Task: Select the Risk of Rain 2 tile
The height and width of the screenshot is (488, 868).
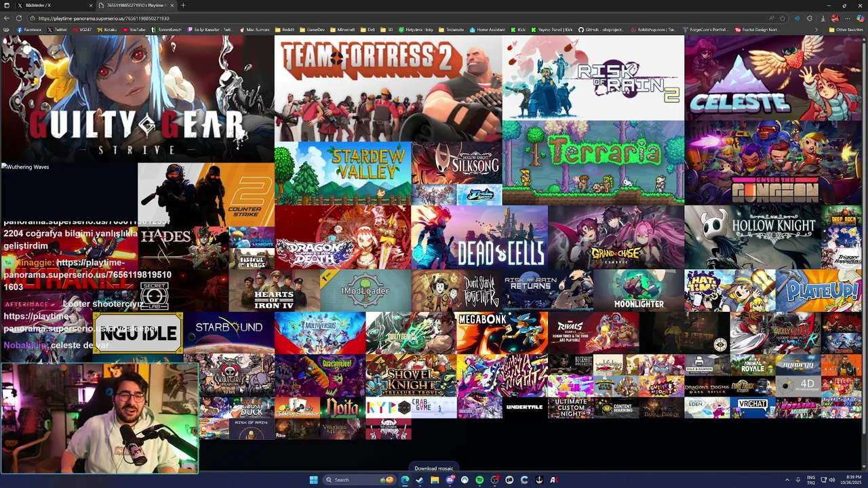Action: click(593, 78)
